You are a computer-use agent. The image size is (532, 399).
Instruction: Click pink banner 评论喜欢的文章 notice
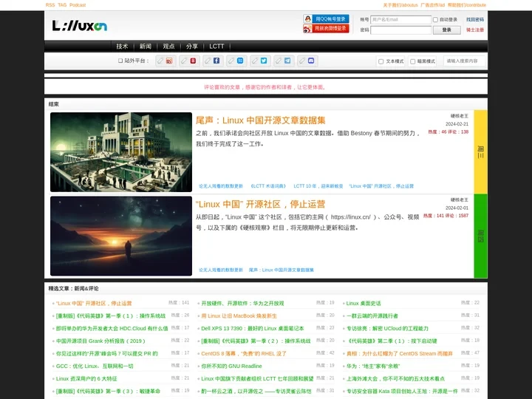(266, 87)
